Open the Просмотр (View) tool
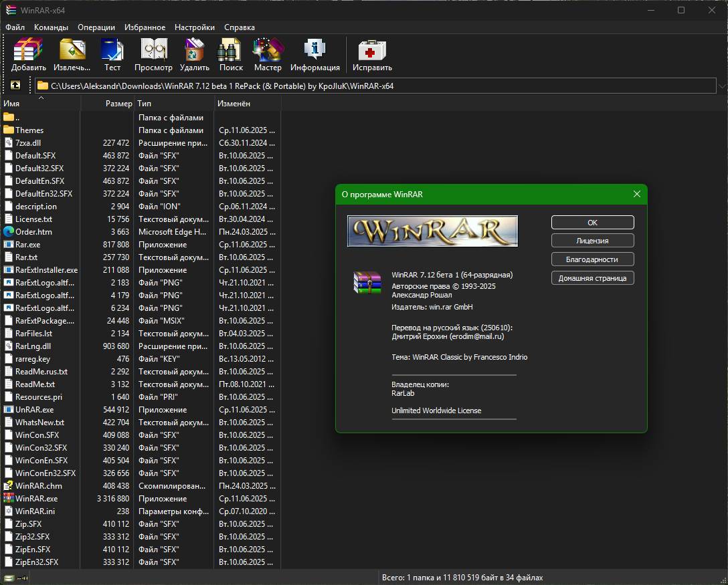 (x=153, y=55)
